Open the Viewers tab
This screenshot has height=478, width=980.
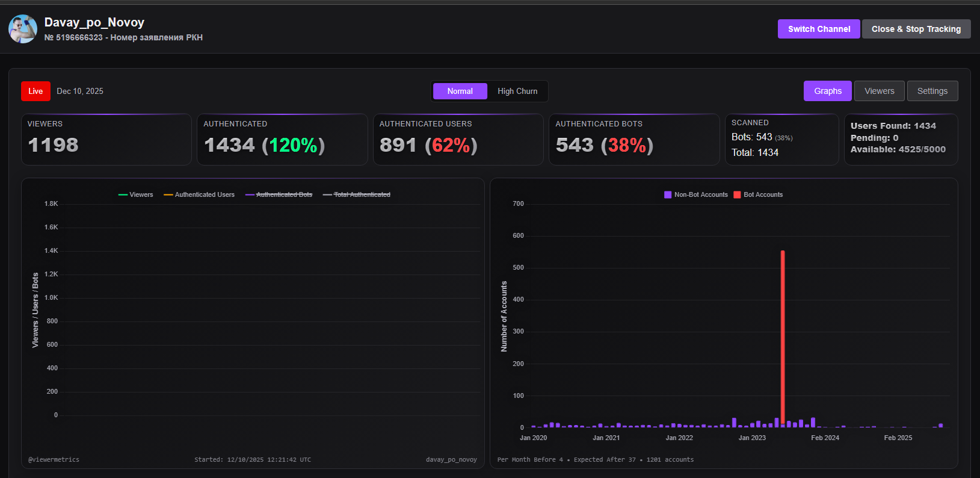click(x=880, y=91)
